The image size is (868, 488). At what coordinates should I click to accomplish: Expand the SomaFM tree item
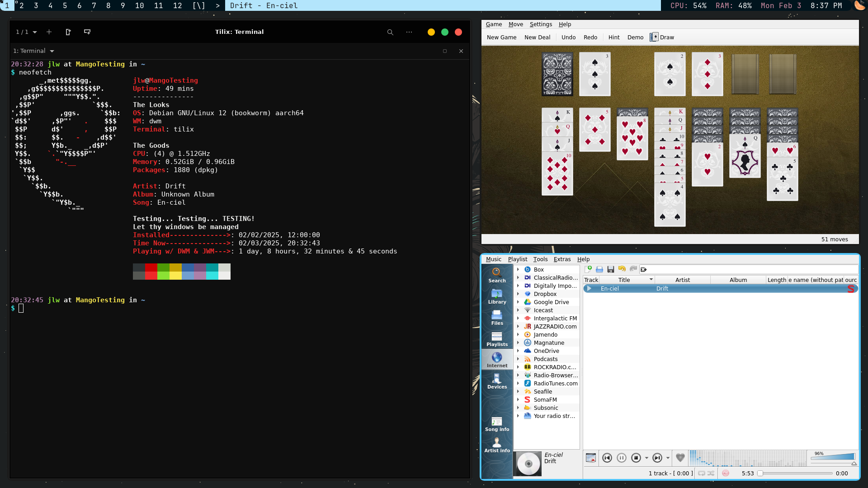pos(518,399)
